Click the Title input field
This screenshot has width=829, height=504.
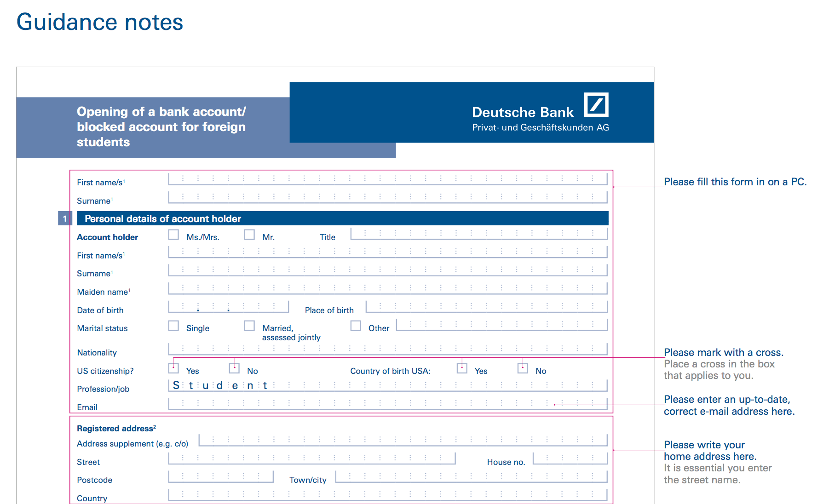[479, 234]
